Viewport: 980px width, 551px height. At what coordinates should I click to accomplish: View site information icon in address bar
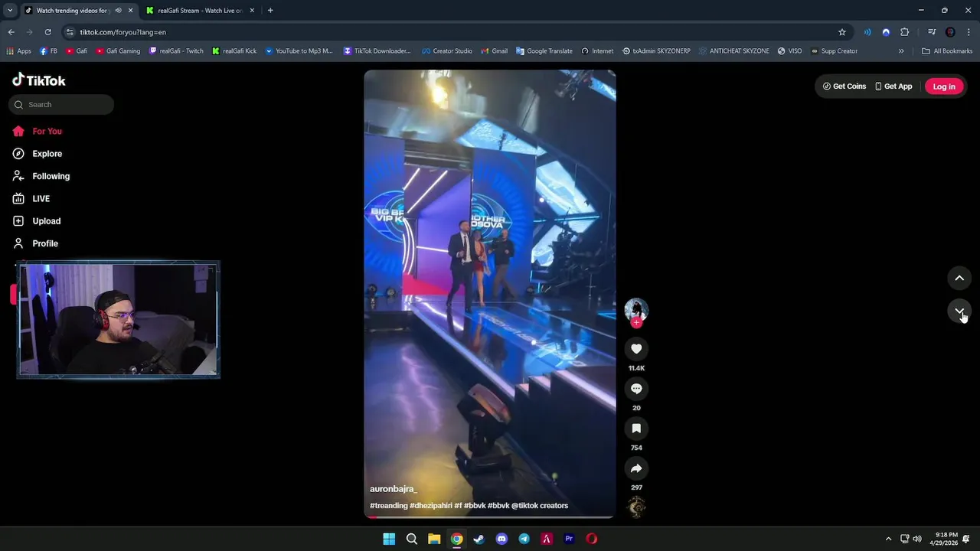pos(70,32)
